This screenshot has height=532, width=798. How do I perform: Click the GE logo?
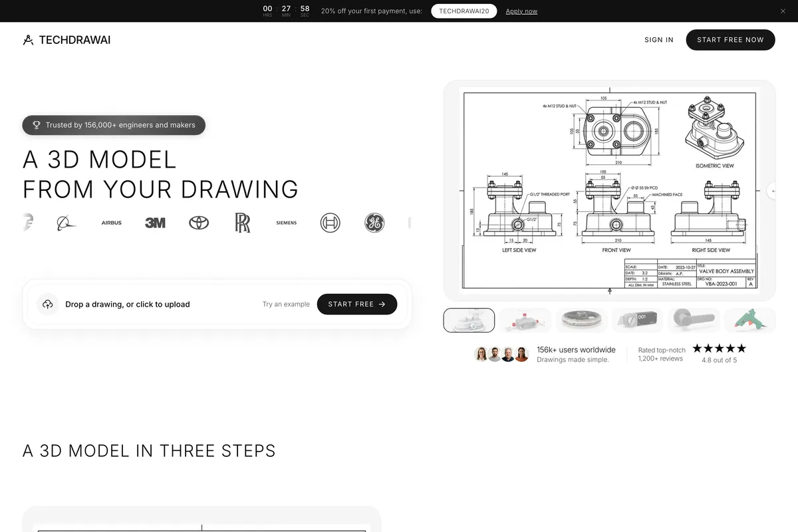tap(374, 223)
